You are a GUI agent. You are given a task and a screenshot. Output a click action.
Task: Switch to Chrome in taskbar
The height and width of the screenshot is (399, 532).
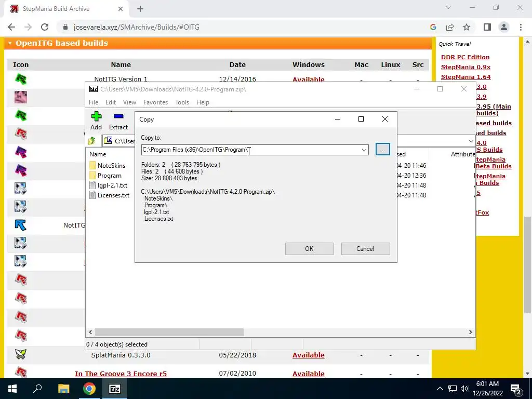click(89, 389)
